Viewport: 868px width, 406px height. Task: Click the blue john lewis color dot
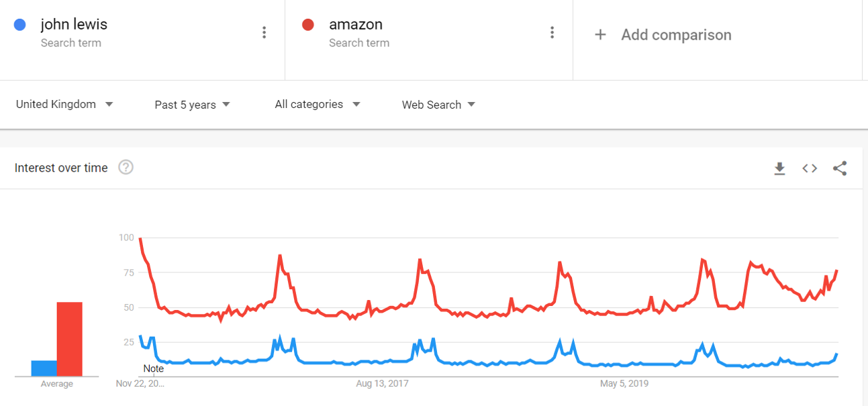[x=20, y=25]
